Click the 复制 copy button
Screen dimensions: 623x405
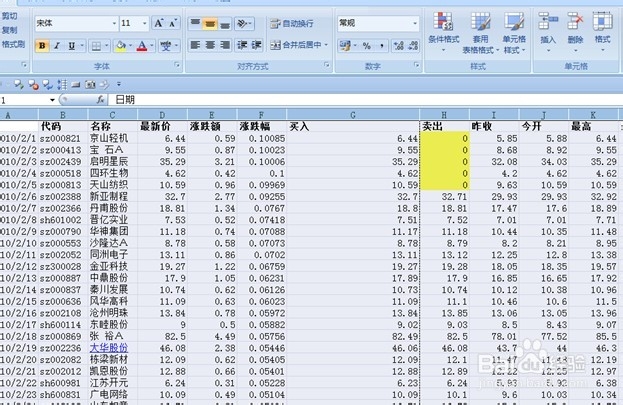[x=10, y=30]
